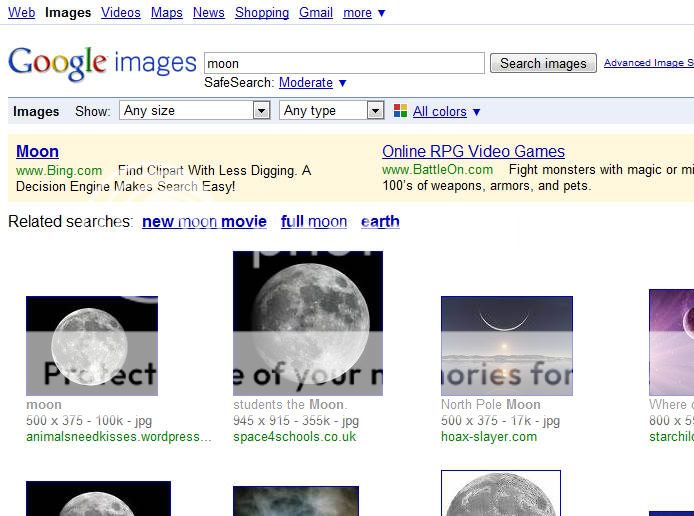Open the second-row thumbnail below animalsneedkisses result
Image resolution: width=694 pixels, height=516 pixels.
tap(98, 498)
